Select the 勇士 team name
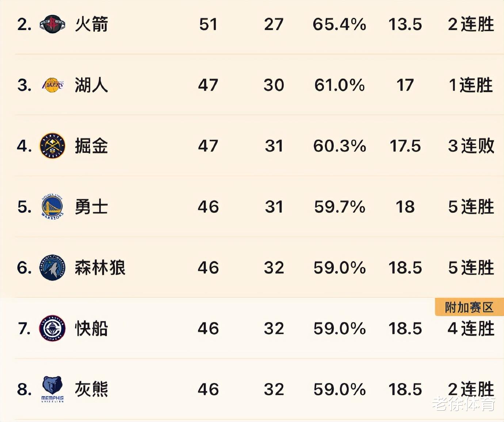Image resolution: width=504 pixels, height=422 pixels. coord(91,207)
